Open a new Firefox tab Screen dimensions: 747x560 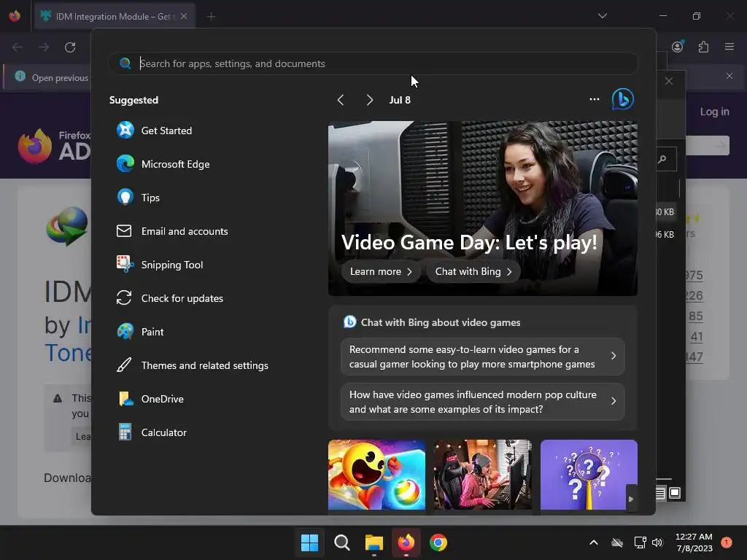click(x=211, y=17)
